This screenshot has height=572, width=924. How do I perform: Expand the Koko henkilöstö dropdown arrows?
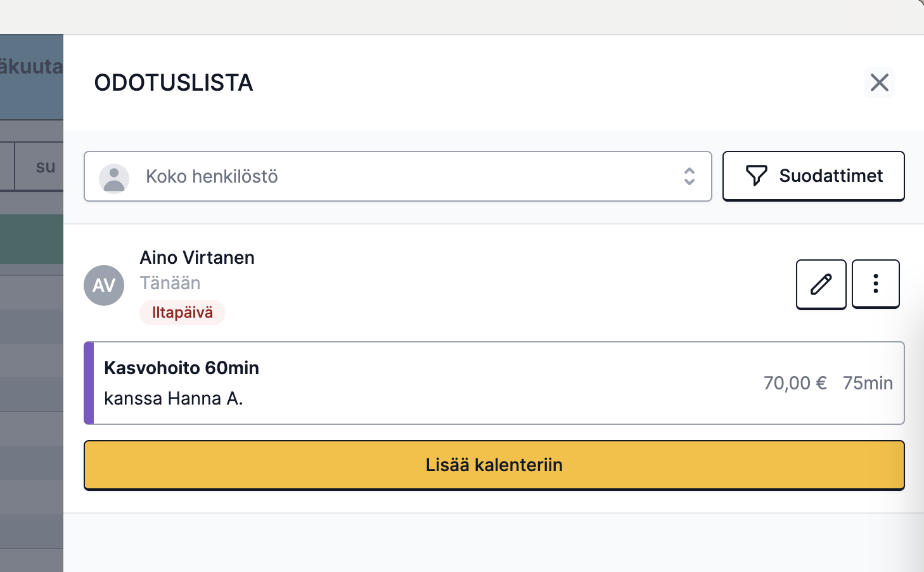[690, 176]
